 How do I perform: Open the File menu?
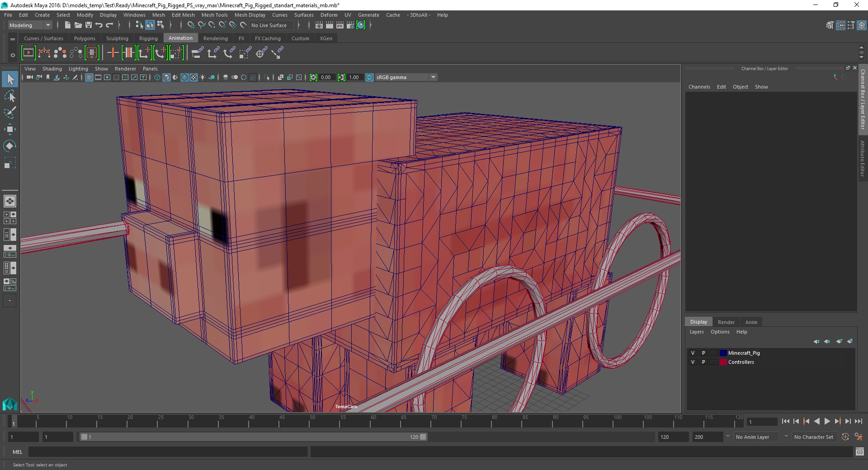click(8, 15)
